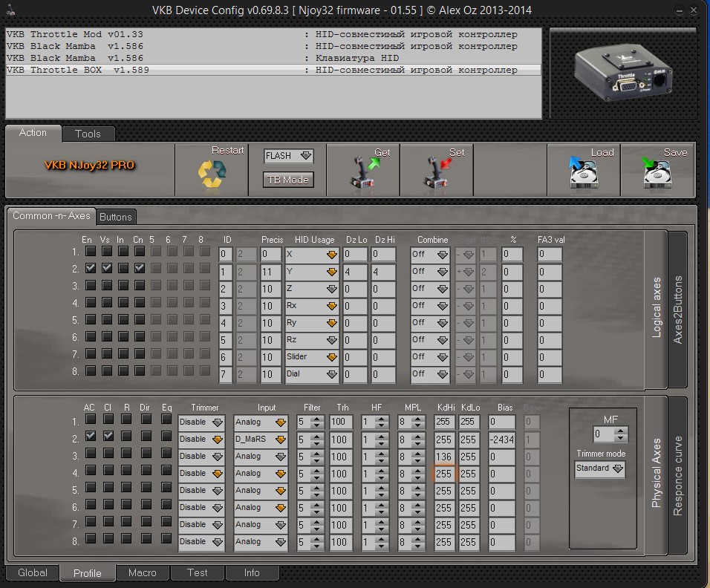Screen dimensions: 710x588
Task: Click Trh field for physical axis 1
Action: click(x=340, y=422)
